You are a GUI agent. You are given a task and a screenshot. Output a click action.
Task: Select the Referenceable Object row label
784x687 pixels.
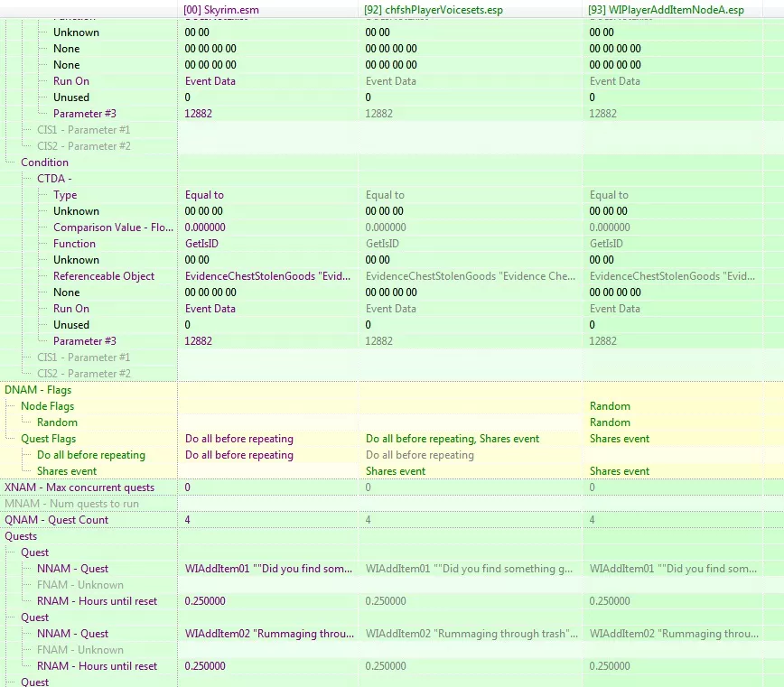104,276
